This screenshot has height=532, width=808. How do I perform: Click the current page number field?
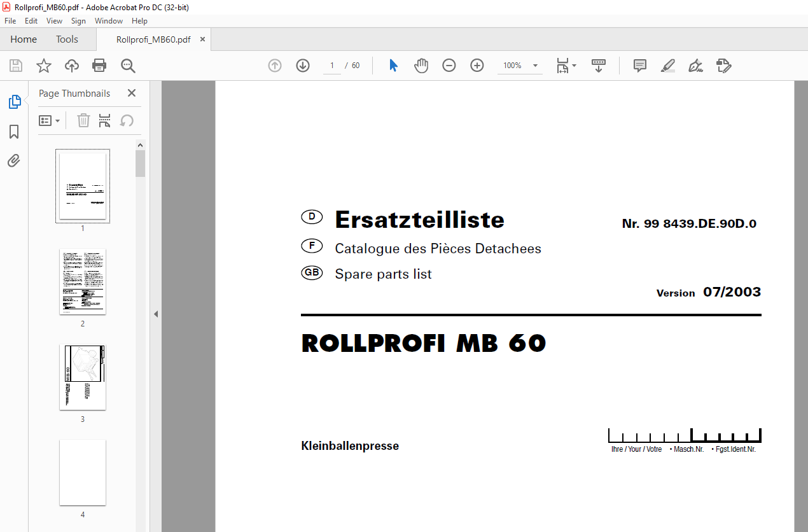tap(332, 66)
